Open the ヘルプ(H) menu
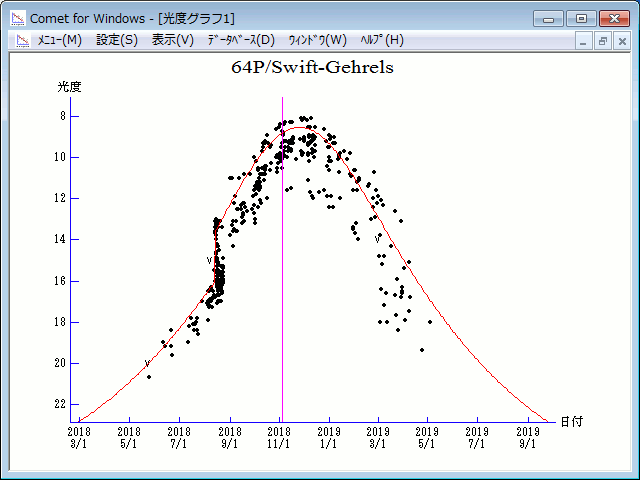The image size is (640, 480). coord(382,40)
